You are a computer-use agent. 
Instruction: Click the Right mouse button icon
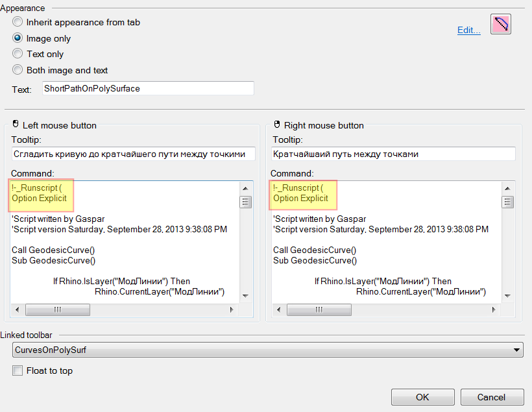[277, 125]
